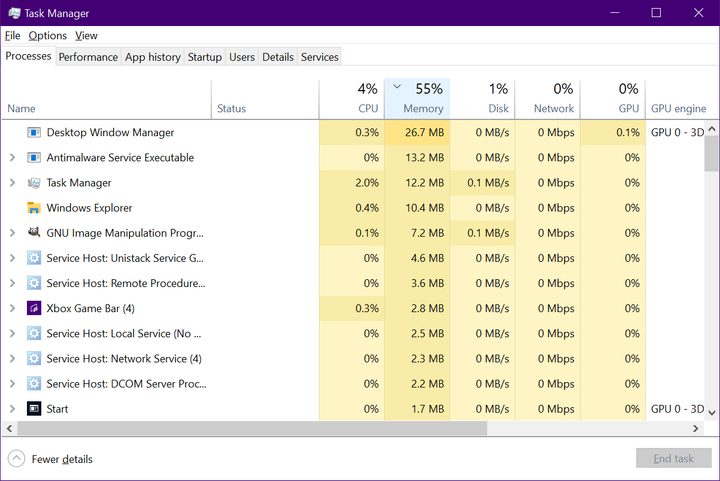Switch to the Startup tab
Screen dimensions: 720x481
coord(204,57)
